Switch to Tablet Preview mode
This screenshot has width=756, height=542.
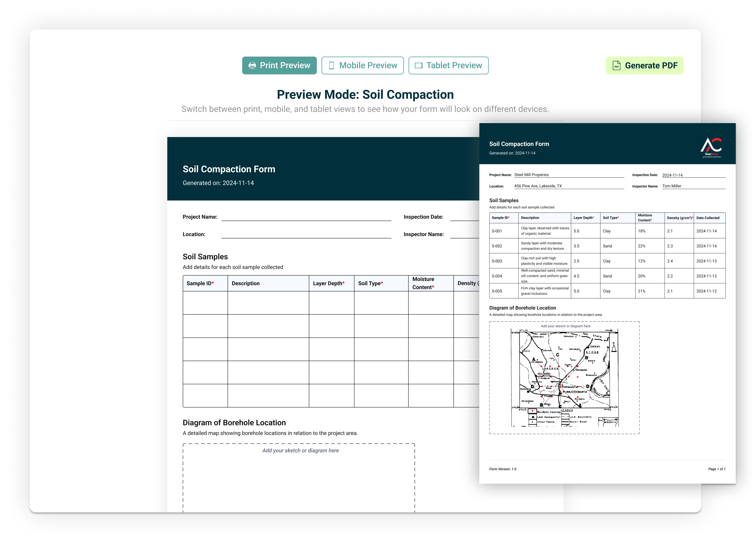point(449,65)
